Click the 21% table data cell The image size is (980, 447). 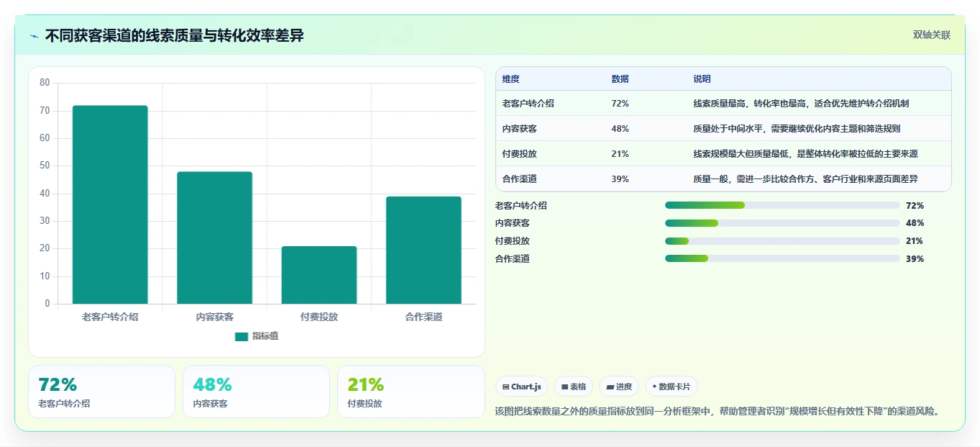pos(620,154)
